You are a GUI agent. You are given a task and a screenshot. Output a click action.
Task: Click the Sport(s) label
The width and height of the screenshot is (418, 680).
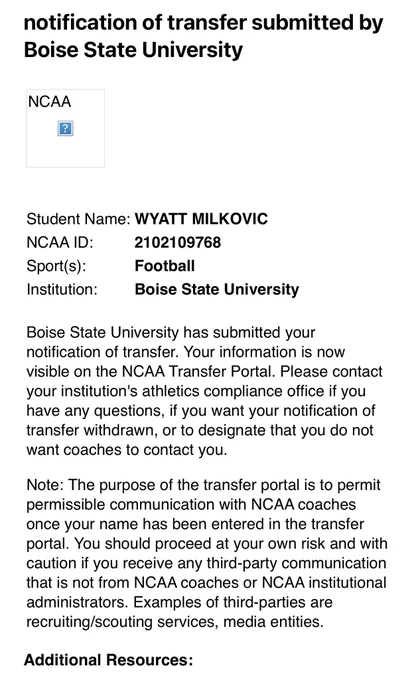[56, 265]
